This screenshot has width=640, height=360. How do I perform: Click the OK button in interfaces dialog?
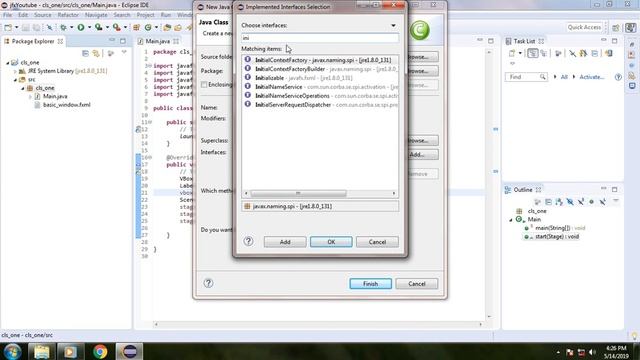(x=331, y=242)
